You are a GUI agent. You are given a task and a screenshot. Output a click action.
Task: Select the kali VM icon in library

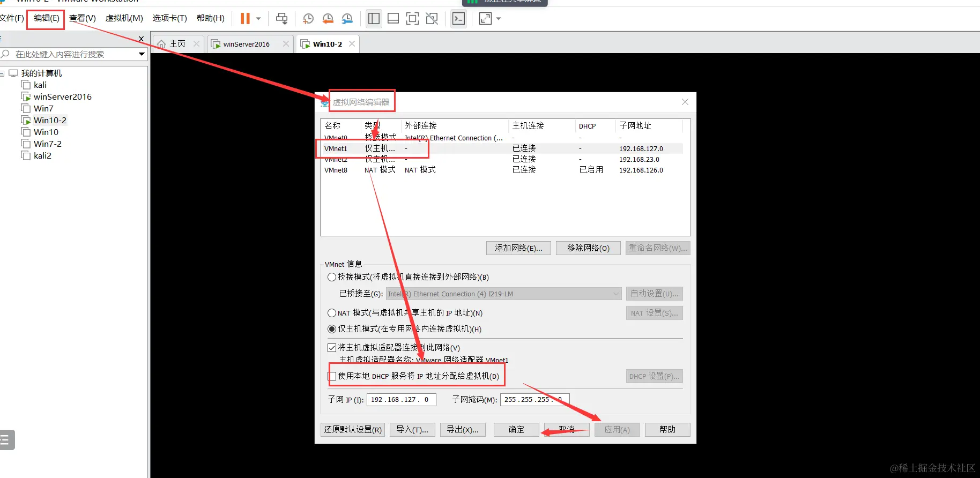(x=25, y=85)
